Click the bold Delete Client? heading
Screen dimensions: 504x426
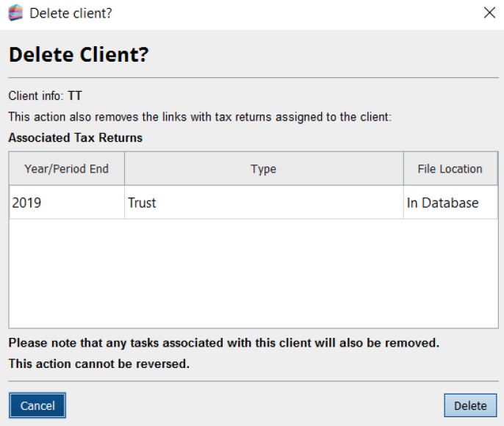(x=79, y=55)
